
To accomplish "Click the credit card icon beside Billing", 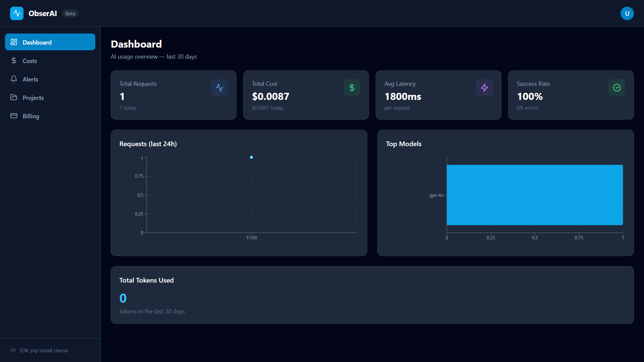I will tap(14, 116).
